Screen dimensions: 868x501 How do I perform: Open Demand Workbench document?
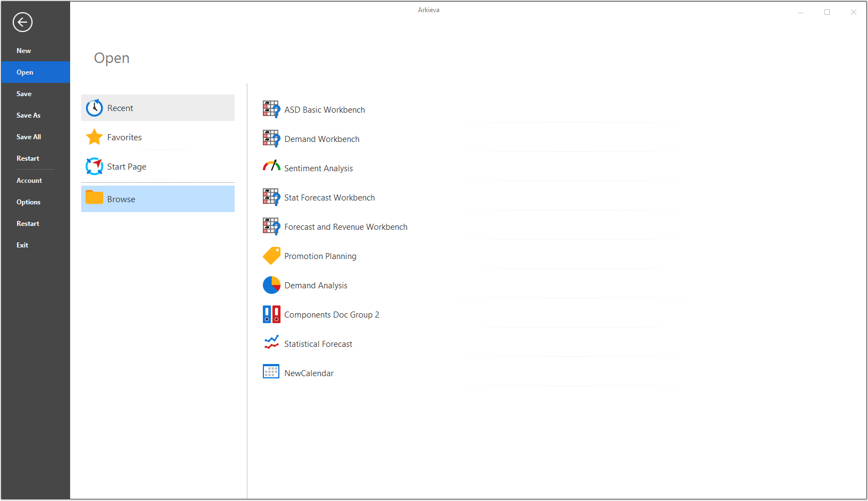pos(322,139)
